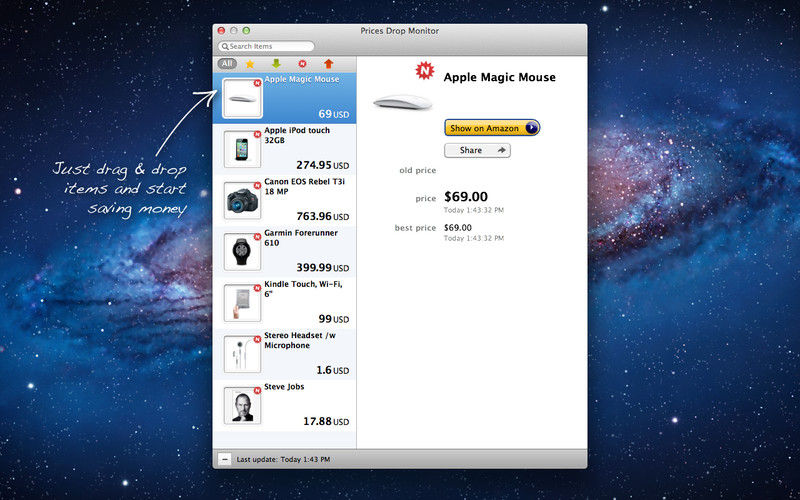Select the All filter pill

click(x=227, y=64)
